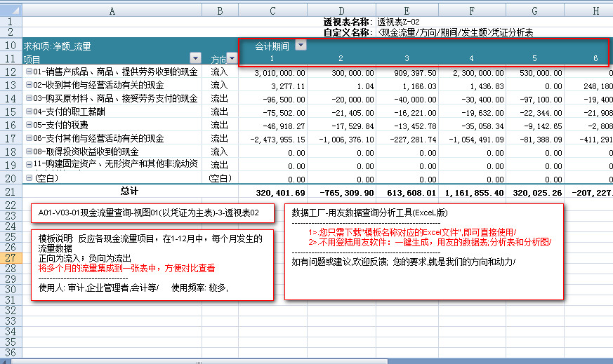This screenshot has width=613, height=364.
Task: Select the highlighted row 27 header
Action: pyautogui.click(x=11, y=258)
